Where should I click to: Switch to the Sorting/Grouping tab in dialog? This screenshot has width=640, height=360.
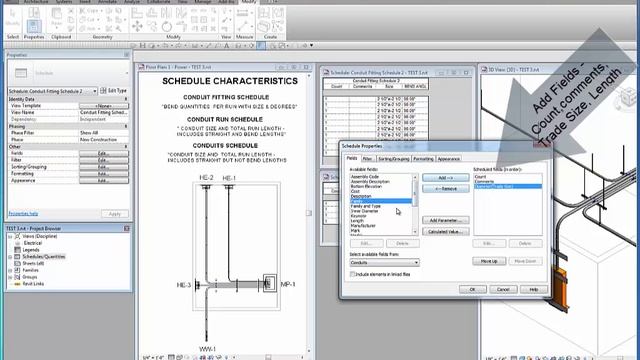pos(393,159)
